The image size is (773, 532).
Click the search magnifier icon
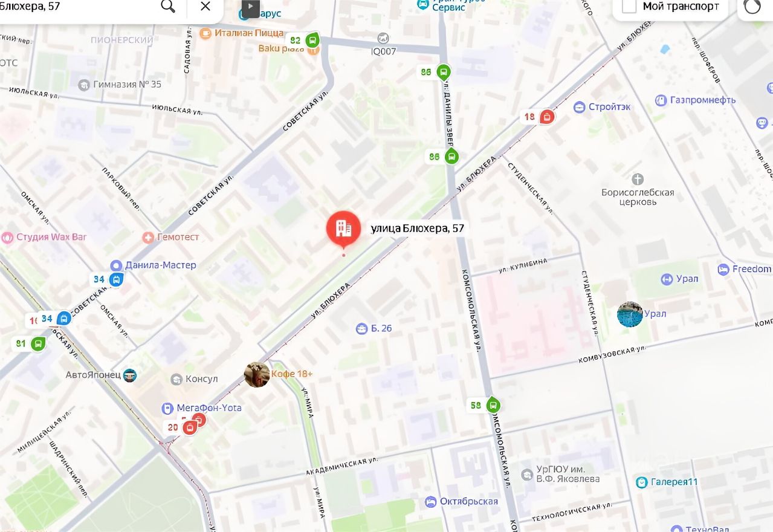pyautogui.click(x=168, y=7)
